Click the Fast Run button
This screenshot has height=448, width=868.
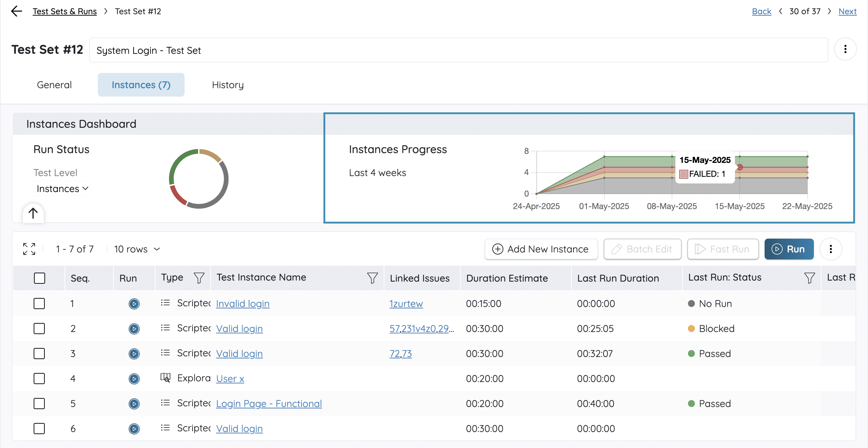pyautogui.click(x=723, y=249)
